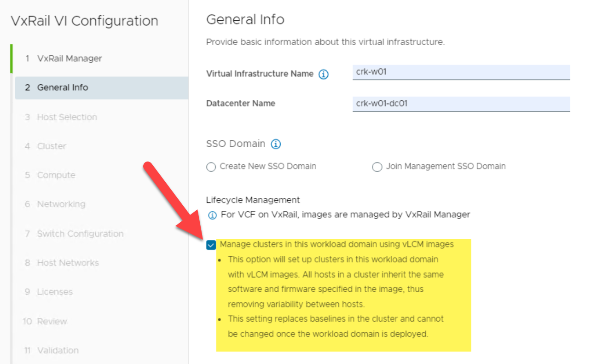
Task: Focus the Datacenter Name text field
Action: coord(461,104)
